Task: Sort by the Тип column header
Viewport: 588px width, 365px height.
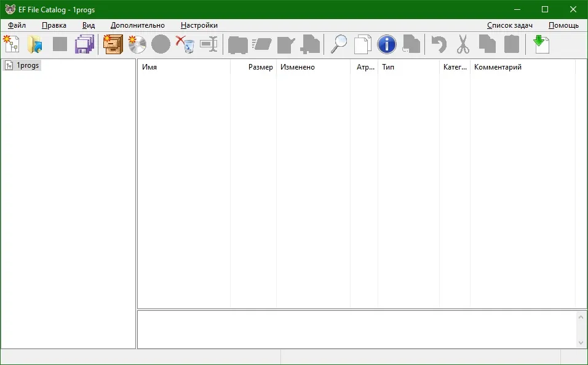Action: point(408,67)
